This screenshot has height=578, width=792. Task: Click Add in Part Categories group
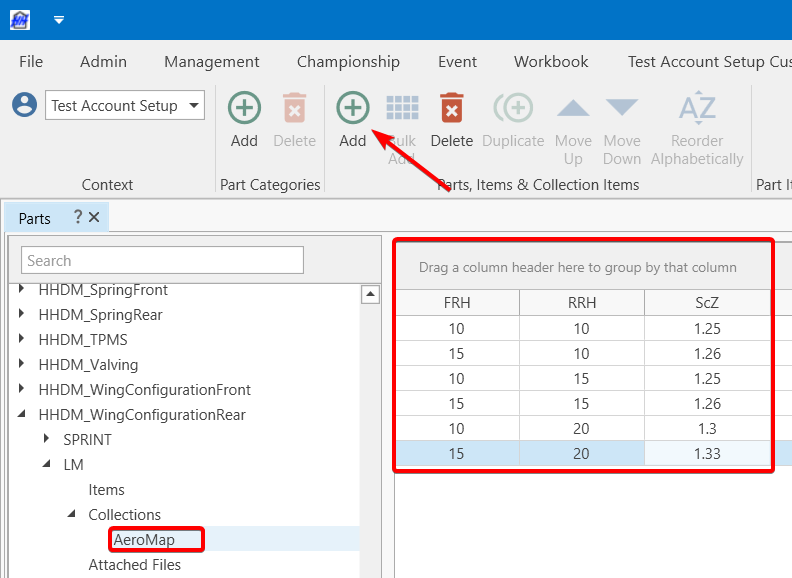[x=244, y=109]
